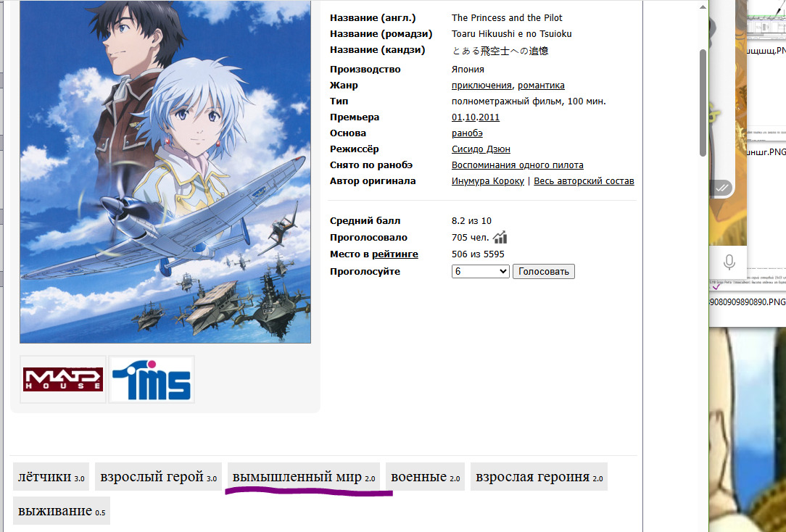Open the rating score dropdown

[x=480, y=272]
